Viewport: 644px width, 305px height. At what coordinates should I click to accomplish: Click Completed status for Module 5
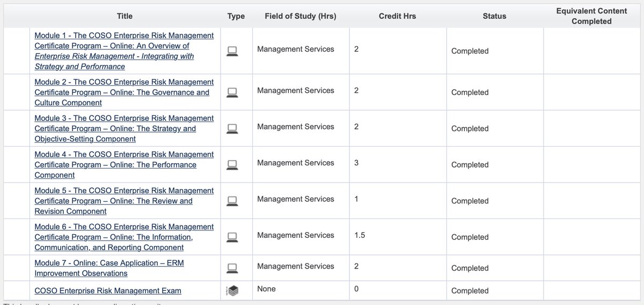tap(470, 201)
